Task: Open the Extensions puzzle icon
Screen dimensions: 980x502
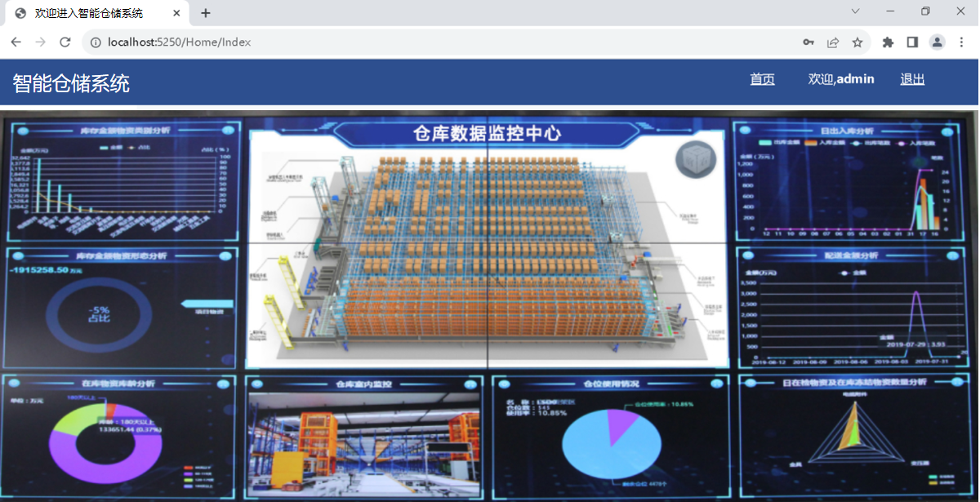Action: click(888, 42)
